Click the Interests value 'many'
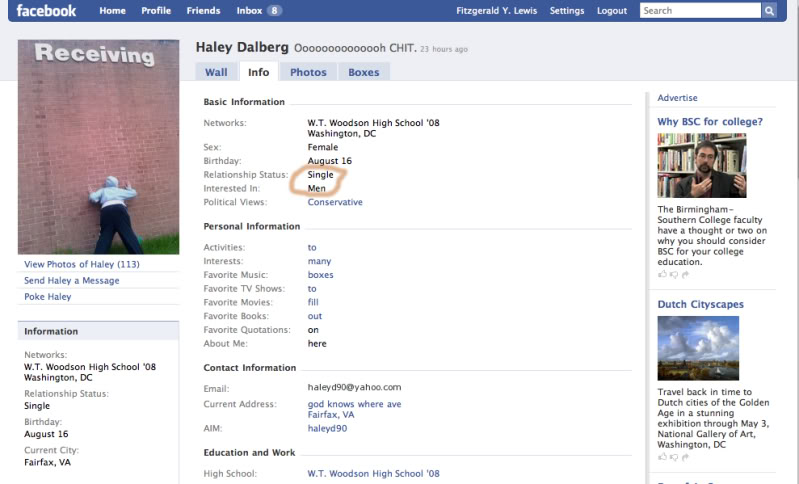The image size is (799, 484). tap(319, 261)
